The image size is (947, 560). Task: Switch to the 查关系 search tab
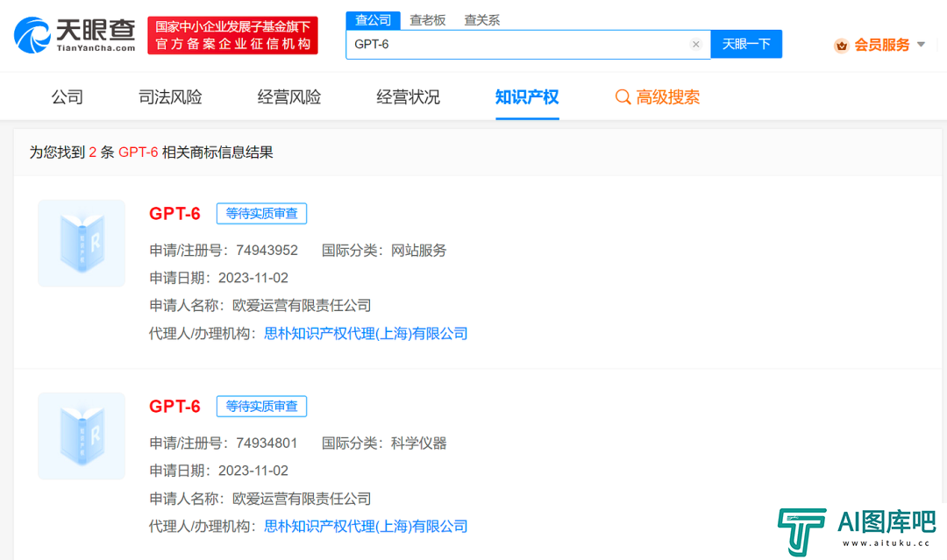coord(481,20)
